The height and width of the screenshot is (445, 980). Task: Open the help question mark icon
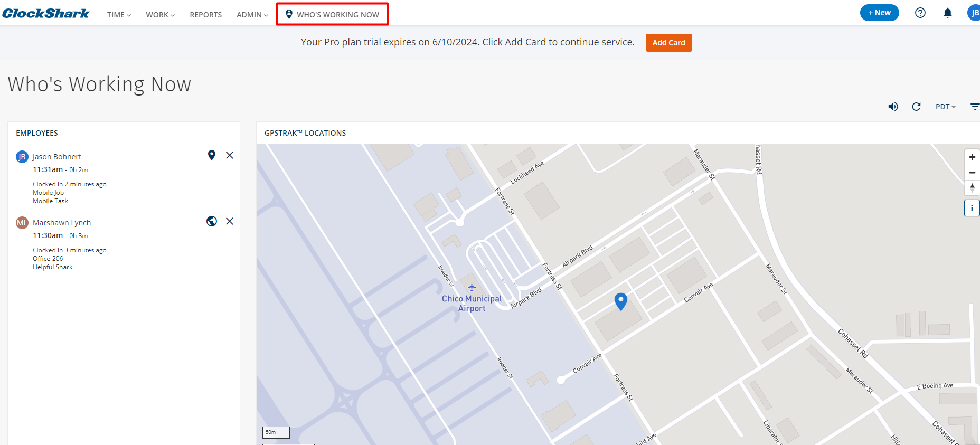pyautogui.click(x=920, y=13)
